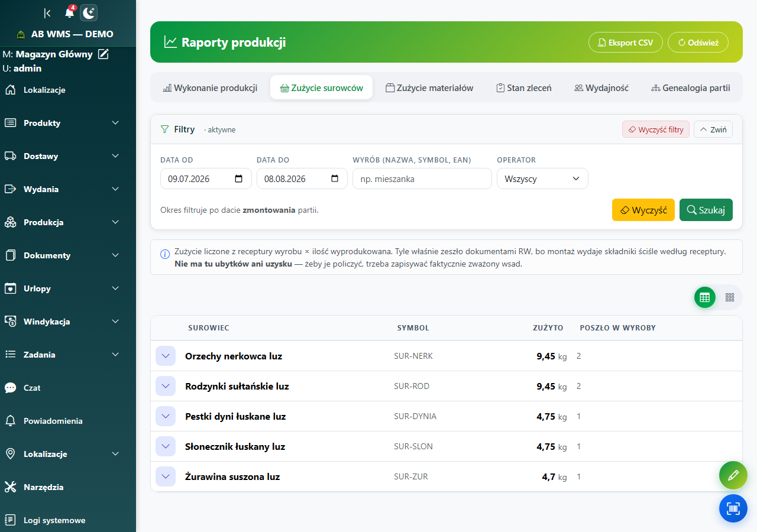Open the blue barcode scanner button

point(733,508)
